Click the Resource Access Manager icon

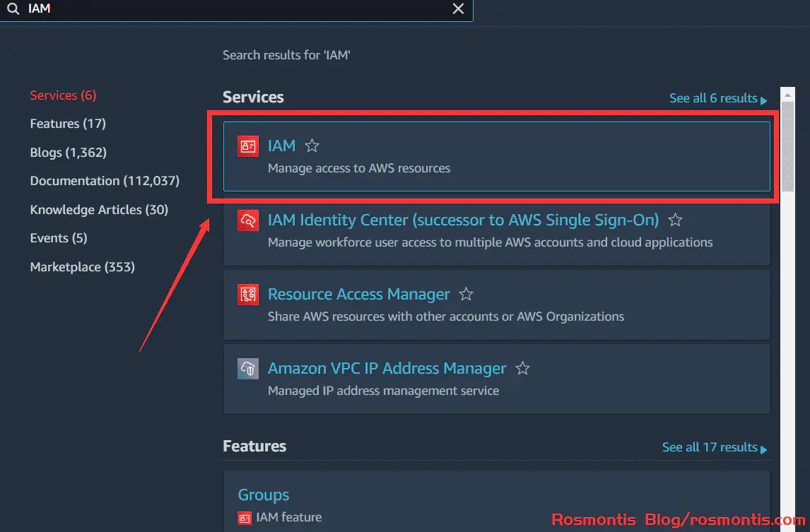248,295
